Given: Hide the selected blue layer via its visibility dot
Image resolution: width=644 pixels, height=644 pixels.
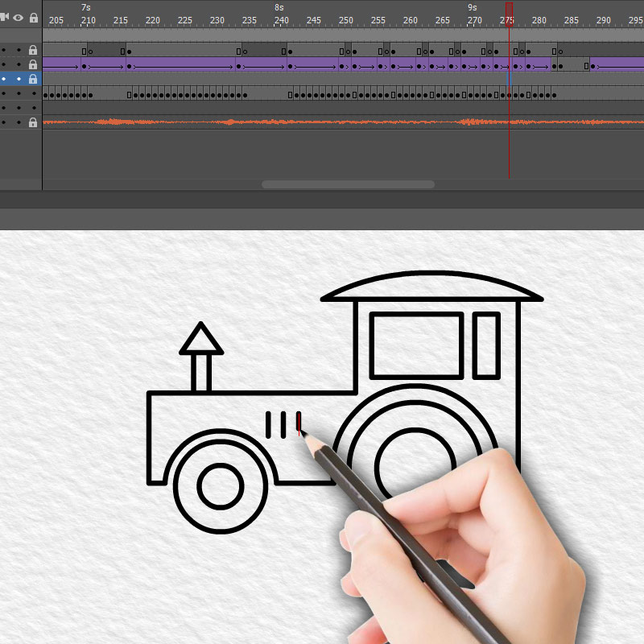Looking at the screenshot, I should click(x=19, y=79).
